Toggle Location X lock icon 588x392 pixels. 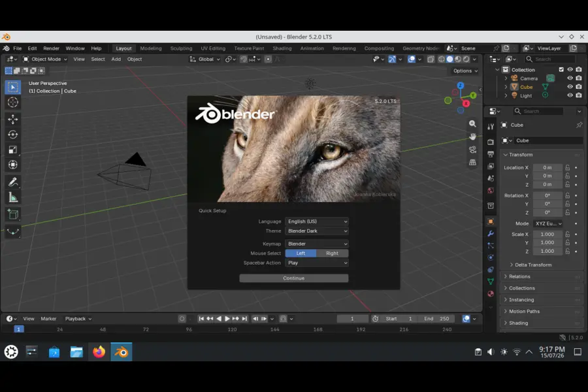[x=567, y=167]
